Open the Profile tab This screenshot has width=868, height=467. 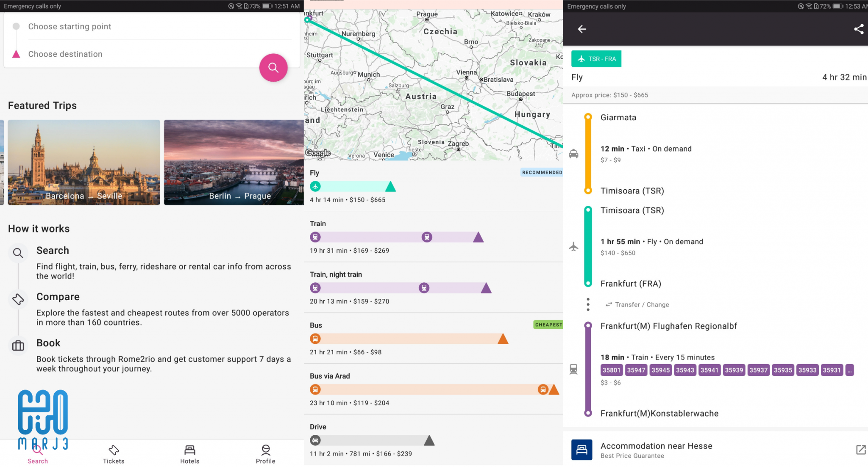(x=265, y=454)
